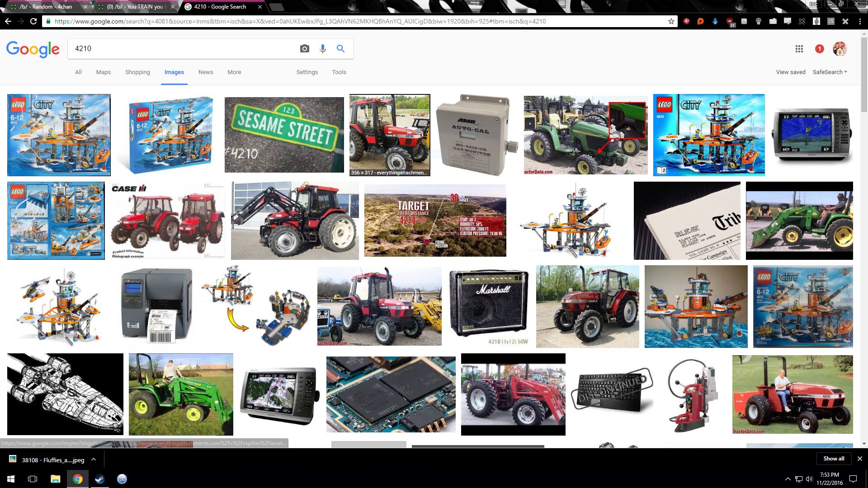Click Show all downloads button
The image size is (868, 488).
[x=834, y=459]
